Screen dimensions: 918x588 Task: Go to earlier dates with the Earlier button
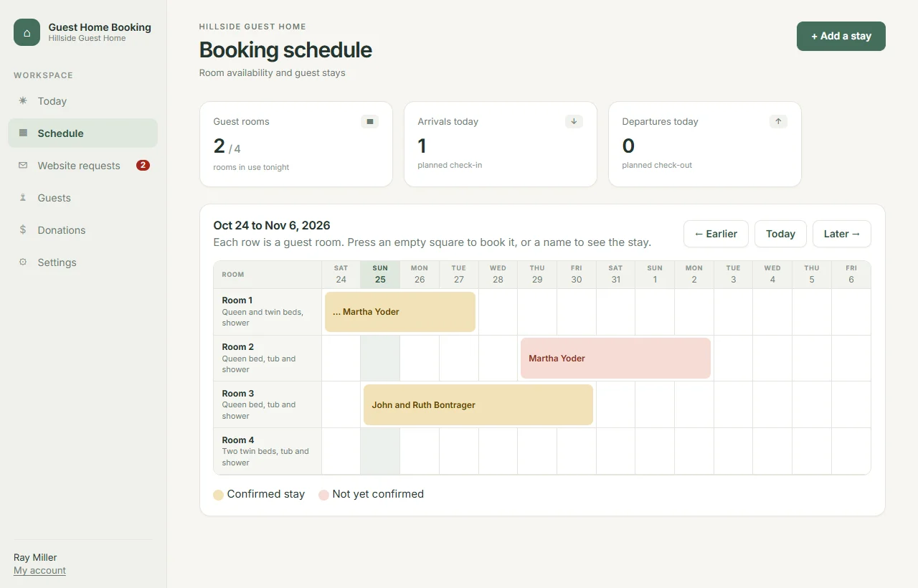click(716, 234)
